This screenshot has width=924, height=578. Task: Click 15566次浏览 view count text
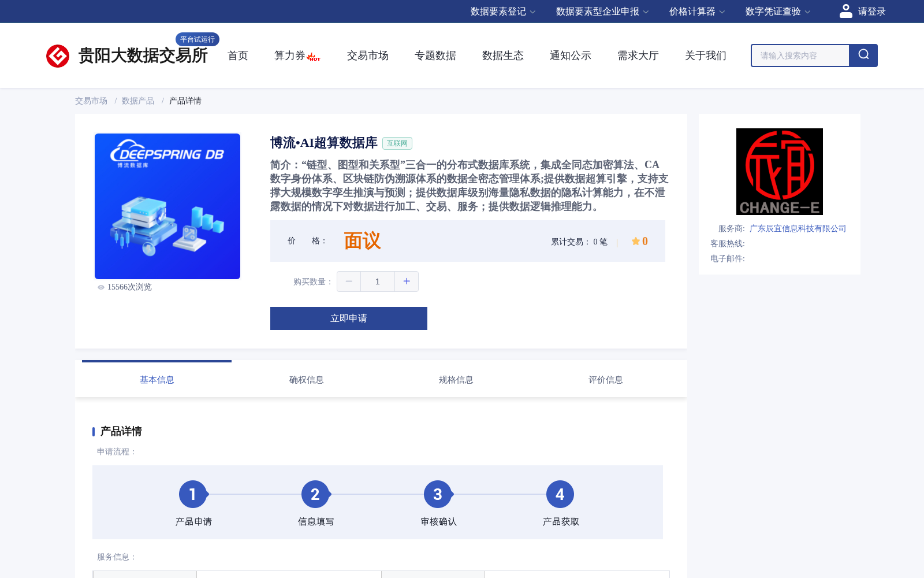click(x=129, y=287)
